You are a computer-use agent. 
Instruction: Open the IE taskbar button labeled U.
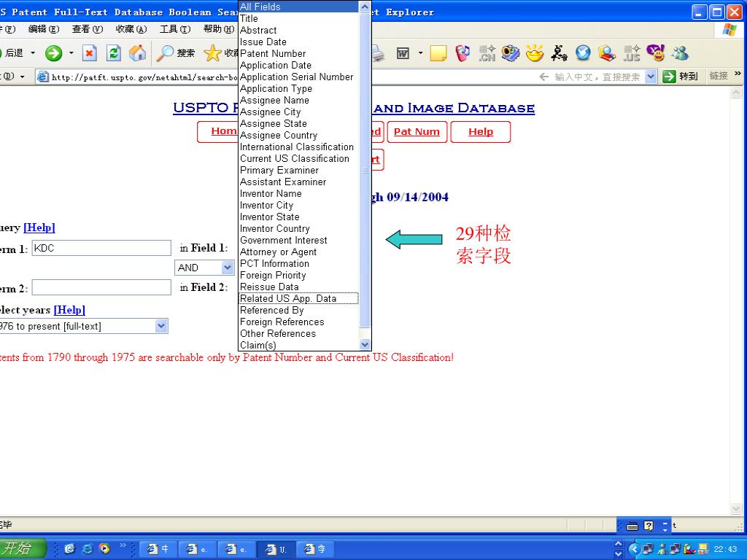[x=276, y=549]
